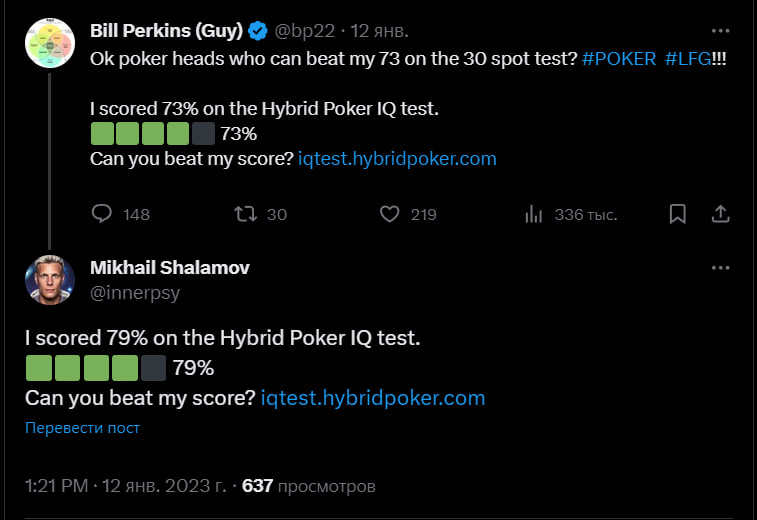Click the share icon on Bill's tweet
Screen dimensions: 757x520
719,214
